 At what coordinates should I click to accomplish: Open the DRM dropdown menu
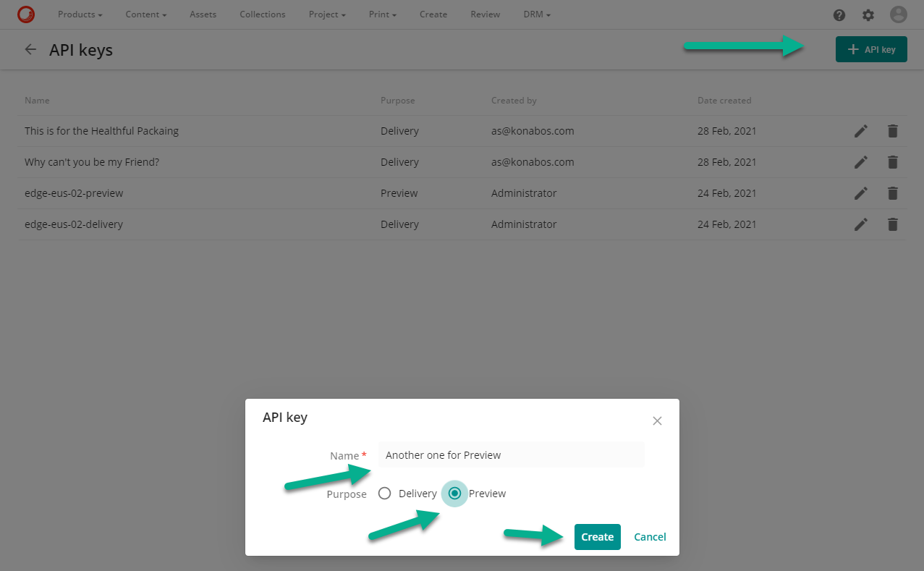tap(537, 14)
